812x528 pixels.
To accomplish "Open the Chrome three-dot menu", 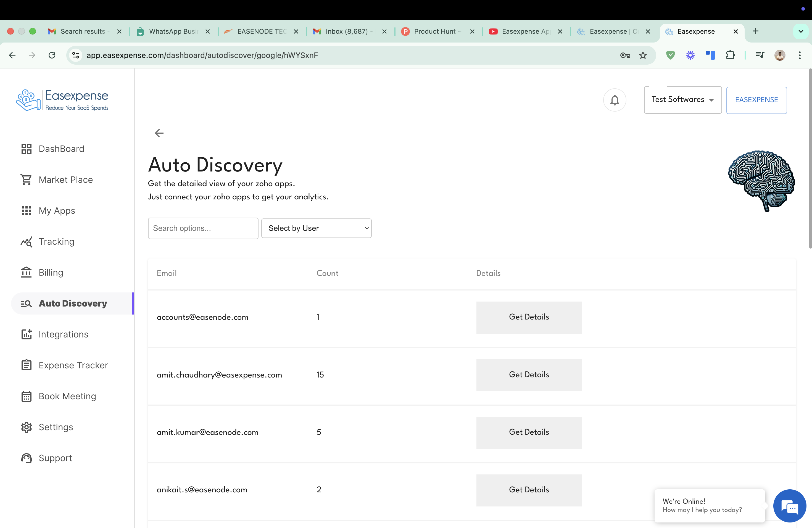I will click(x=800, y=55).
